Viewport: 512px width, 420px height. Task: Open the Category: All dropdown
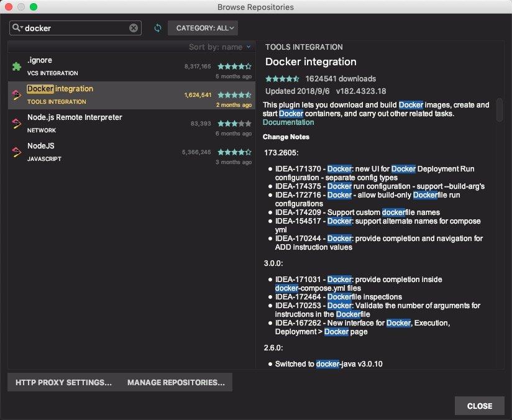203,28
